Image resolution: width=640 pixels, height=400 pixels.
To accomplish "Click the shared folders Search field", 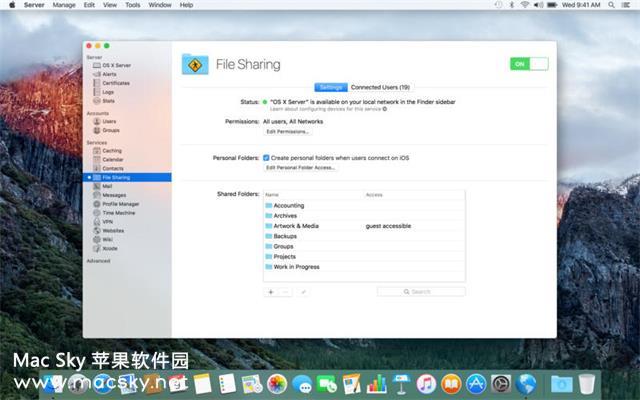I will (421, 292).
